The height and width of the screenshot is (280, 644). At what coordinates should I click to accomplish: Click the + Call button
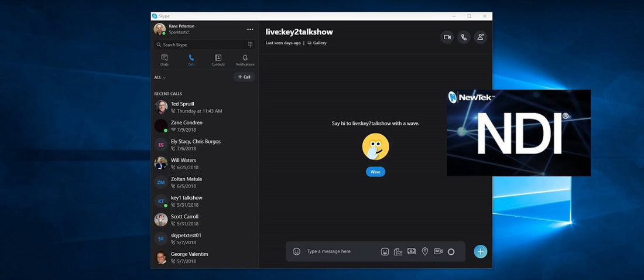pyautogui.click(x=244, y=77)
